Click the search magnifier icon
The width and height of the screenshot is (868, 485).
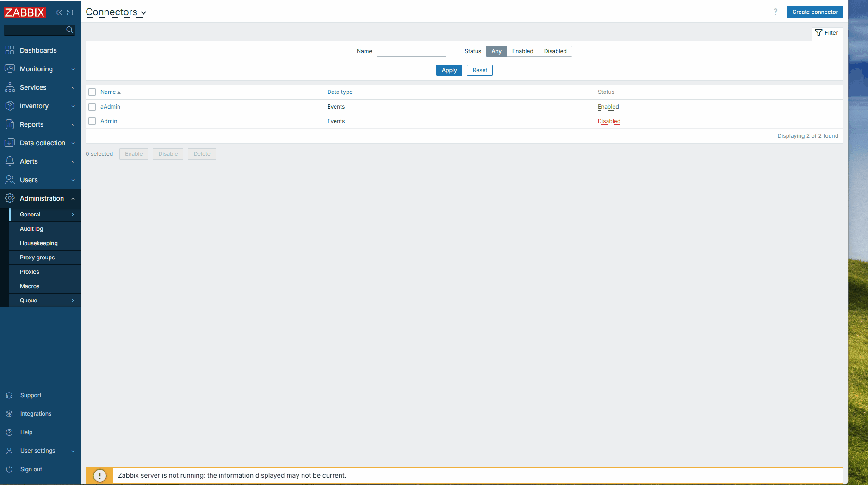pos(70,30)
